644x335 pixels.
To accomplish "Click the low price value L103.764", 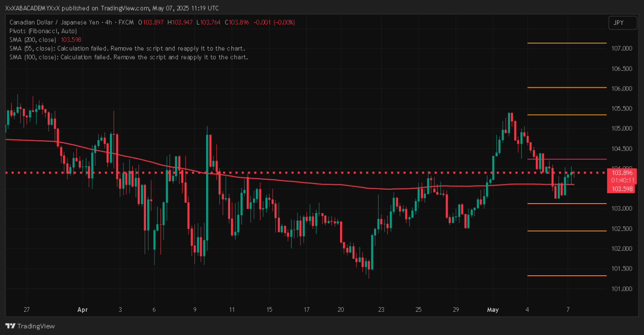I will (x=209, y=22).
